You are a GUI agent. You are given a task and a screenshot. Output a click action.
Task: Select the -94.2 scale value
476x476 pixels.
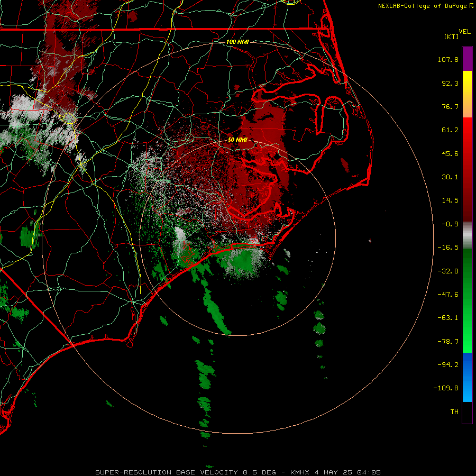pyautogui.click(x=448, y=364)
